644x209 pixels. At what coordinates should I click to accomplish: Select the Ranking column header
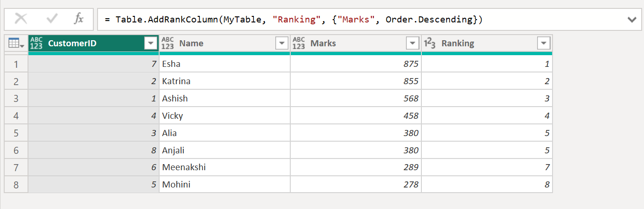485,43
